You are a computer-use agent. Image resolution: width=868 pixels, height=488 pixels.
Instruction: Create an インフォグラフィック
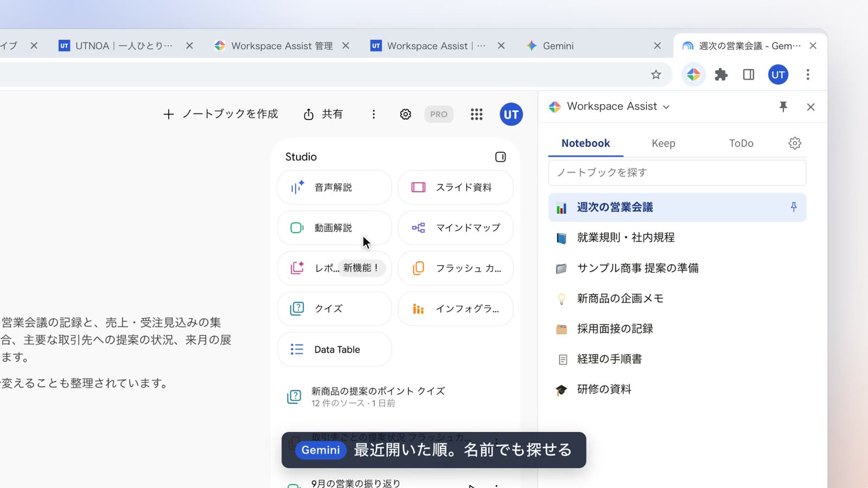[x=456, y=309]
